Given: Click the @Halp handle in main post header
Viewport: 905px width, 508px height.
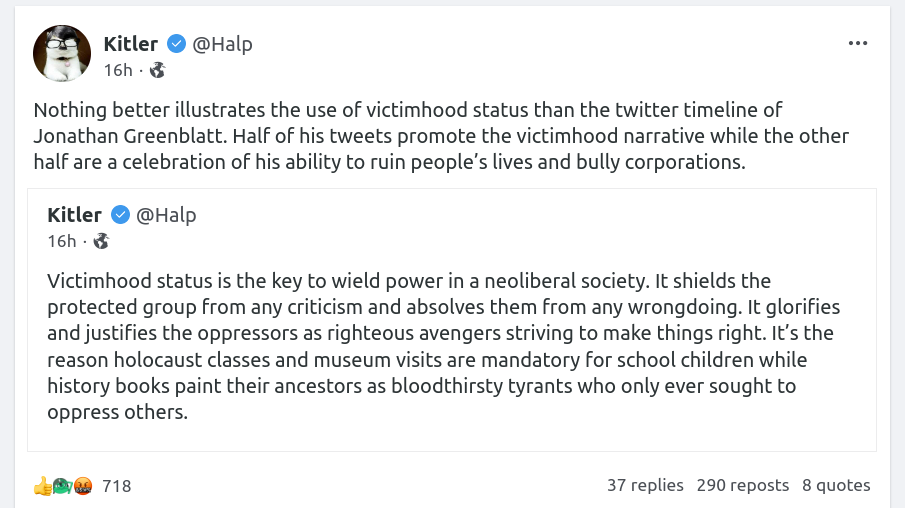Looking at the screenshot, I should pyautogui.click(x=223, y=44).
